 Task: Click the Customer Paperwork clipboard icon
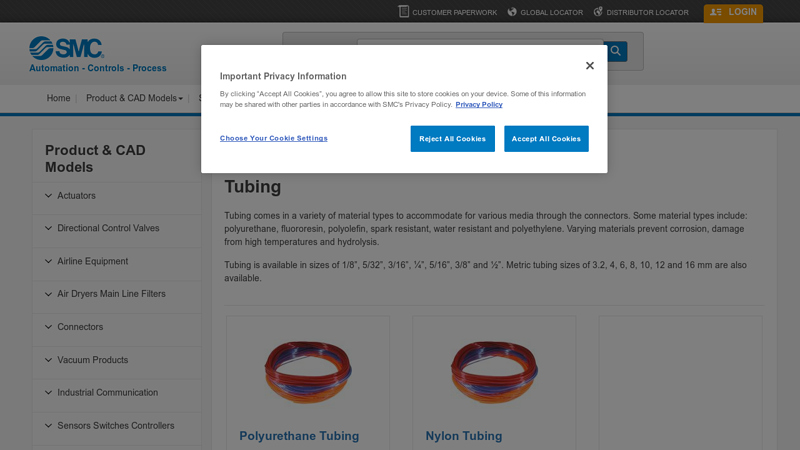point(404,12)
